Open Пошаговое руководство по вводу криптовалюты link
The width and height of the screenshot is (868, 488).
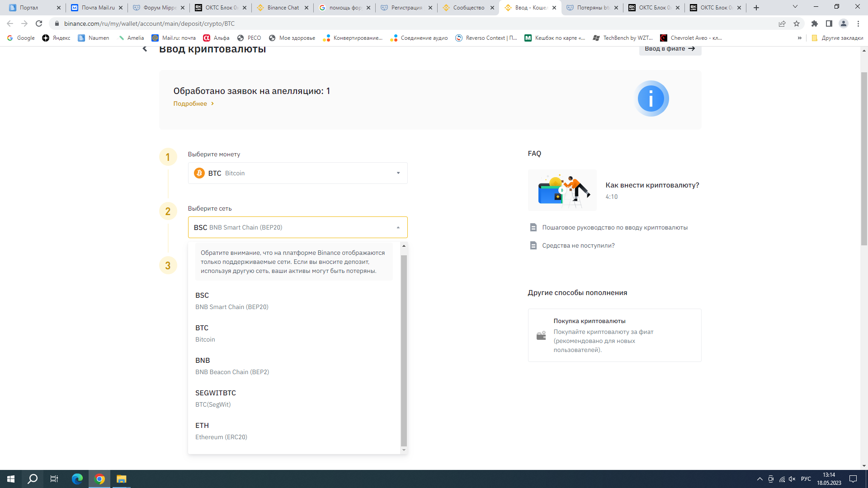(x=615, y=227)
